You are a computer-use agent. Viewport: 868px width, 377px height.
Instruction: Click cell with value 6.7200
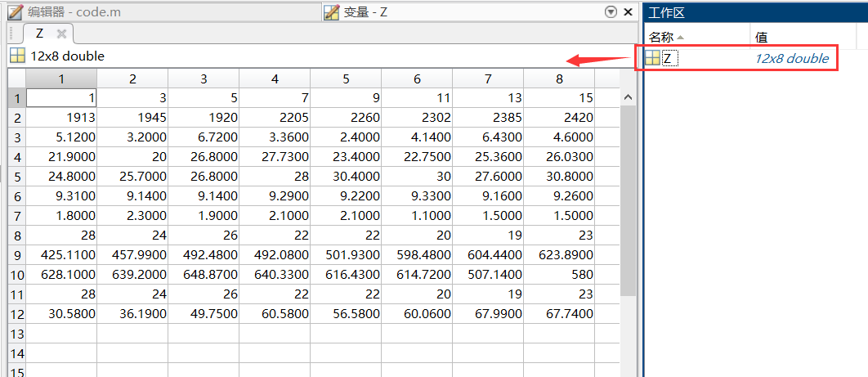[x=204, y=137]
